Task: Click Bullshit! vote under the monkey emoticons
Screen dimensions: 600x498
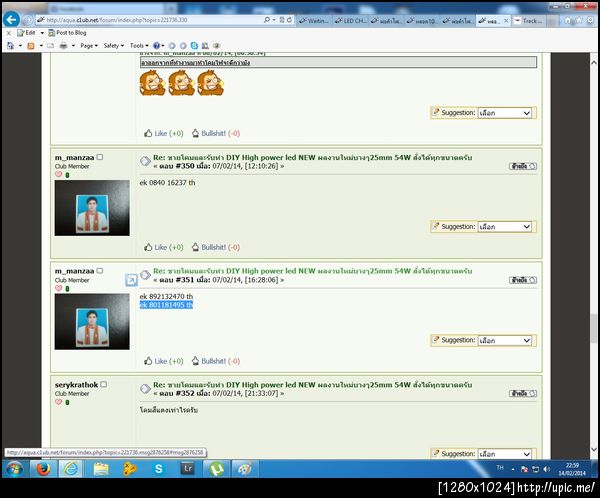Action: [216, 133]
